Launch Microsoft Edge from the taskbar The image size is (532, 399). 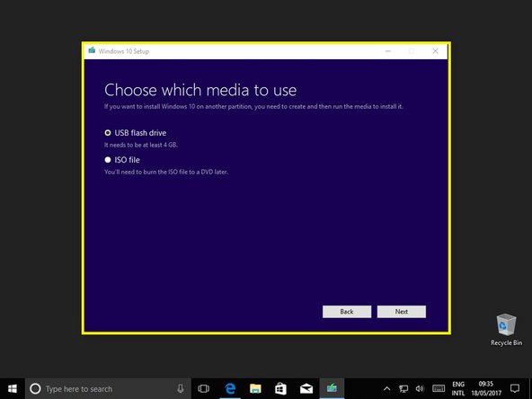pyautogui.click(x=230, y=388)
